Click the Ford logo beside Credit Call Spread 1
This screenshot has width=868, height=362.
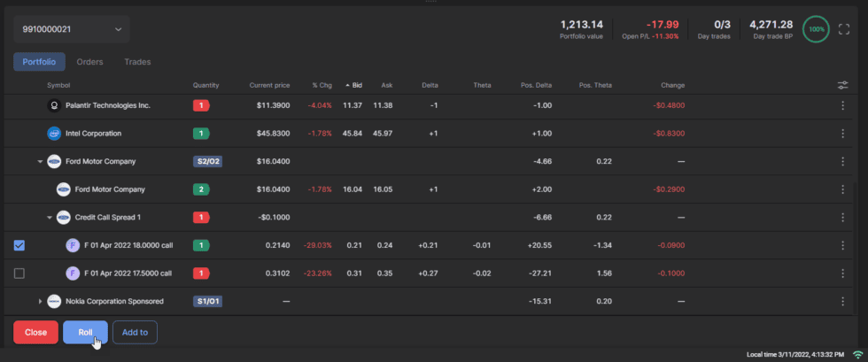point(64,218)
